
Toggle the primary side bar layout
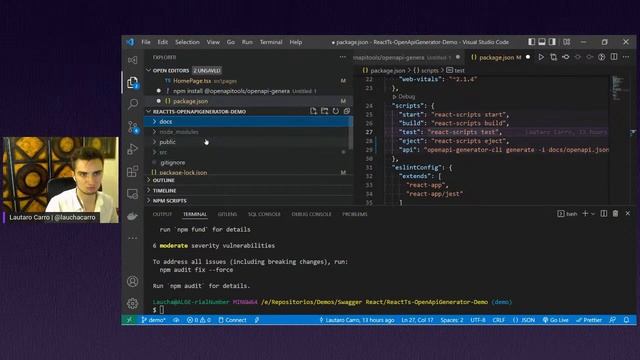pyautogui.click(x=531, y=42)
